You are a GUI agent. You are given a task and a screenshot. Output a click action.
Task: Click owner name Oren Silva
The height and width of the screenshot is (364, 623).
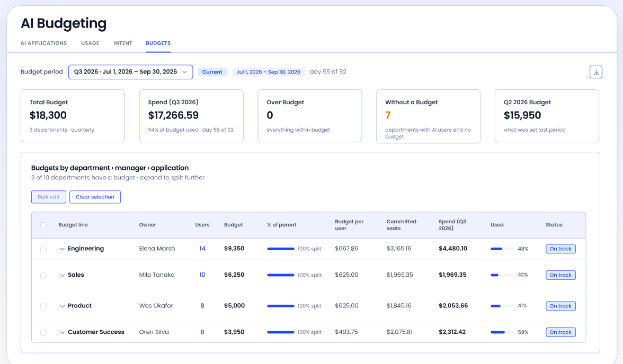[x=154, y=332]
